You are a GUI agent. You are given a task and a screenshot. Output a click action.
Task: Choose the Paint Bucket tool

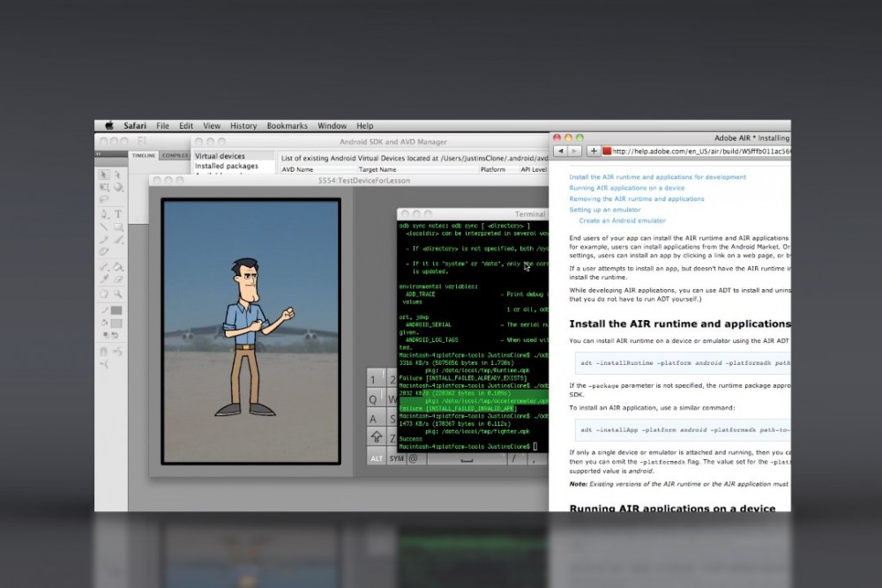tap(116, 264)
